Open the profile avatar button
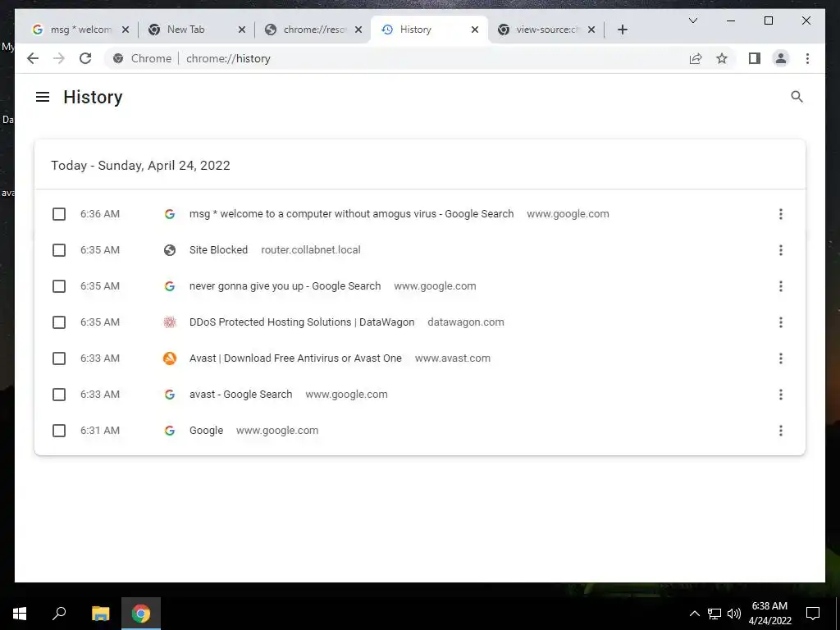Image resolution: width=840 pixels, height=630 pixels. (x=781, y=58)
